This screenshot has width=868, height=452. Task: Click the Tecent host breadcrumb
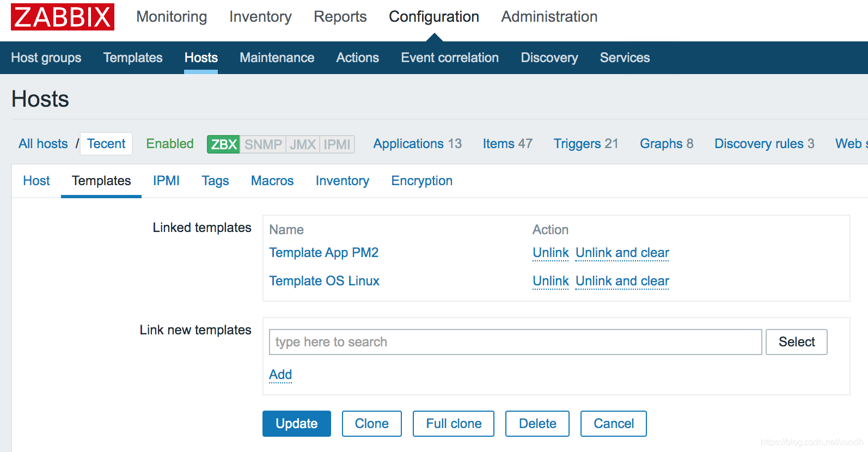click(106, 144)
